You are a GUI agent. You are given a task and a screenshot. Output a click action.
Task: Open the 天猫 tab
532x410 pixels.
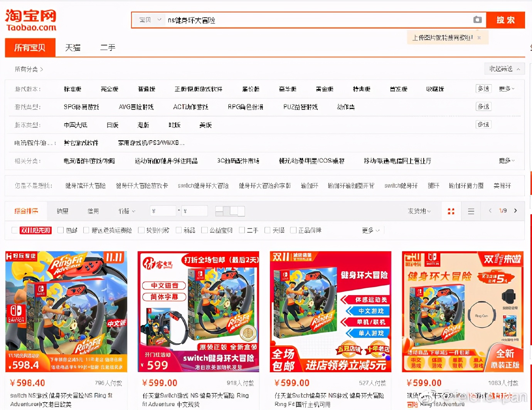click(73, 47)
